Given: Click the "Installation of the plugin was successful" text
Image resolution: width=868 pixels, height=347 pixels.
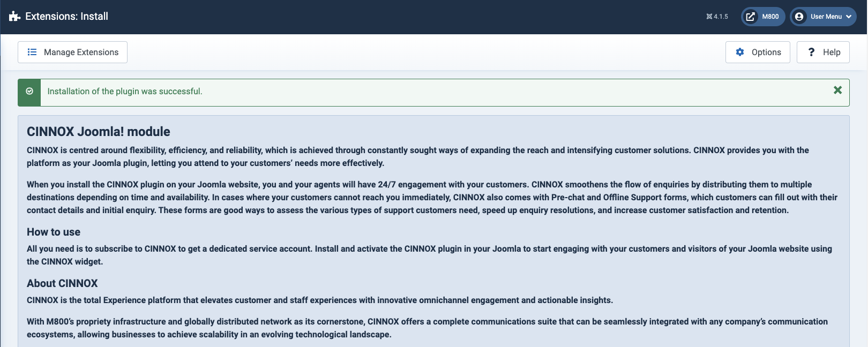Looking at the screenshot, I should 125,92.
